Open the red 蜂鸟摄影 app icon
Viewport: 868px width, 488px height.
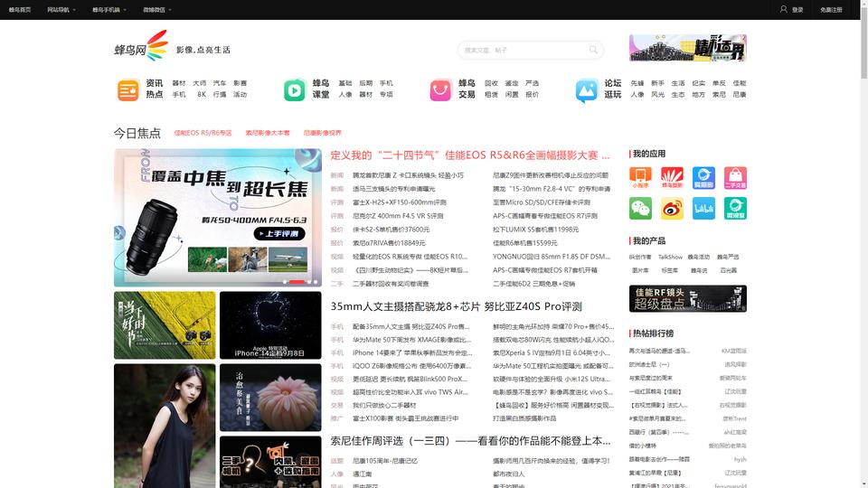coord(672,178)
